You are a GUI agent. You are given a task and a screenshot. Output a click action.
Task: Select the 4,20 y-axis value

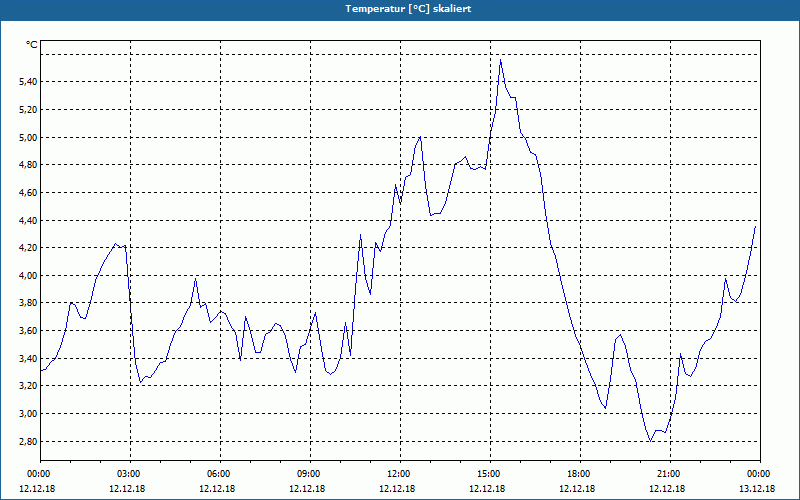(x=28, y=248)
